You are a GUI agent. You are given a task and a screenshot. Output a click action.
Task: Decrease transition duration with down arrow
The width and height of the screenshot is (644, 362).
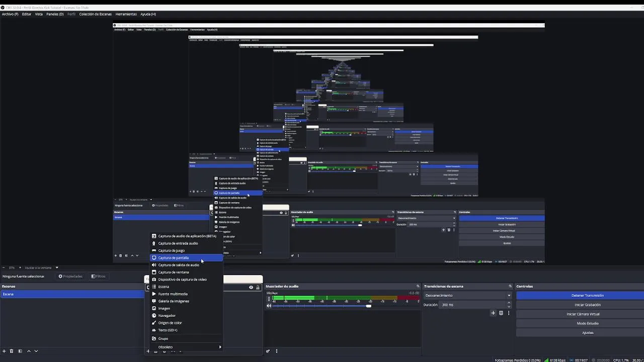(509, 307)
